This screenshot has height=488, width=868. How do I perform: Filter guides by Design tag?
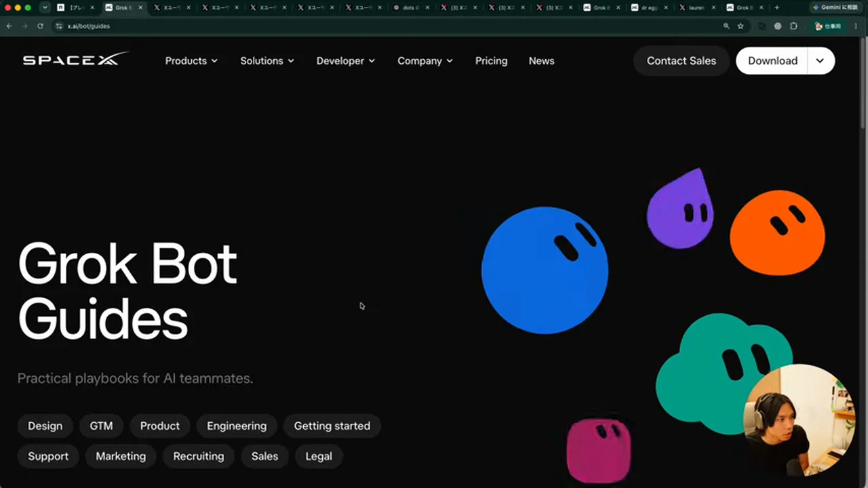[x=45, y=426]
